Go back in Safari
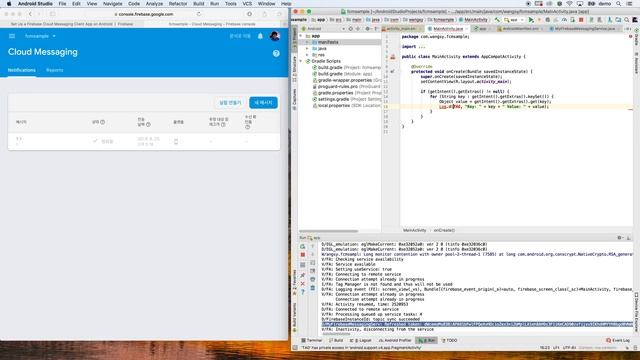This screenshot has width=640, height=360. 30,14
